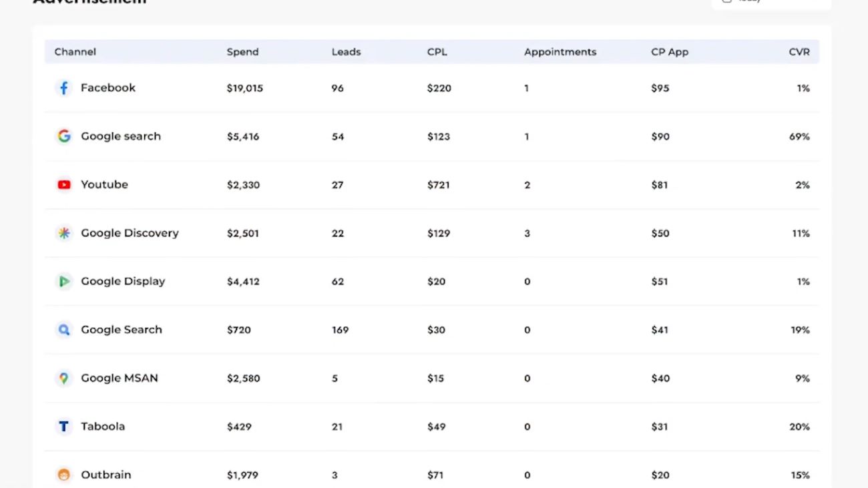Select the Taboola channel name
Viewport: 868px width, 488px height.
point(103,427)
